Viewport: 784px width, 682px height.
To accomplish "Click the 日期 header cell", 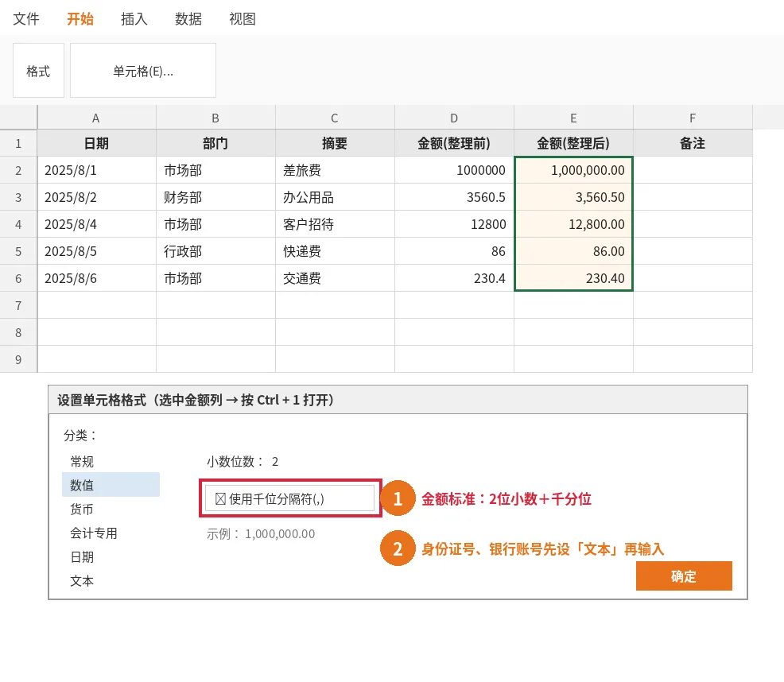I will [x=96, y=144].
